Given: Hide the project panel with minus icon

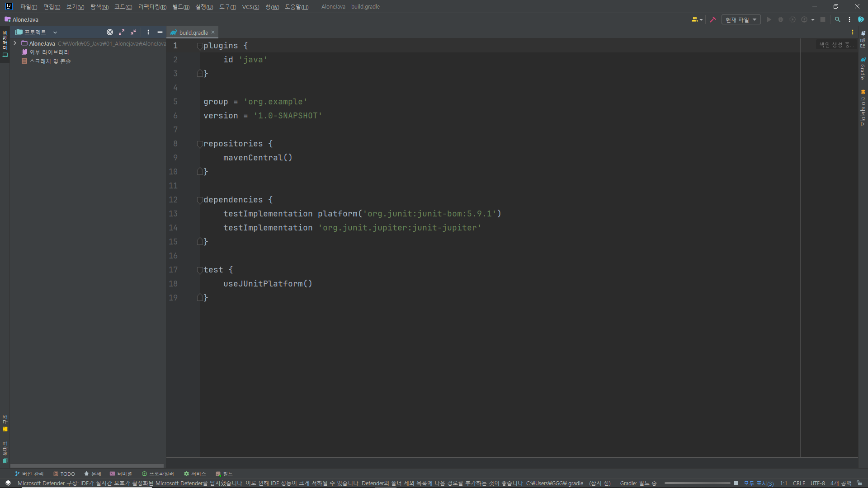Looking at the screenshot, I should [160, 32].
